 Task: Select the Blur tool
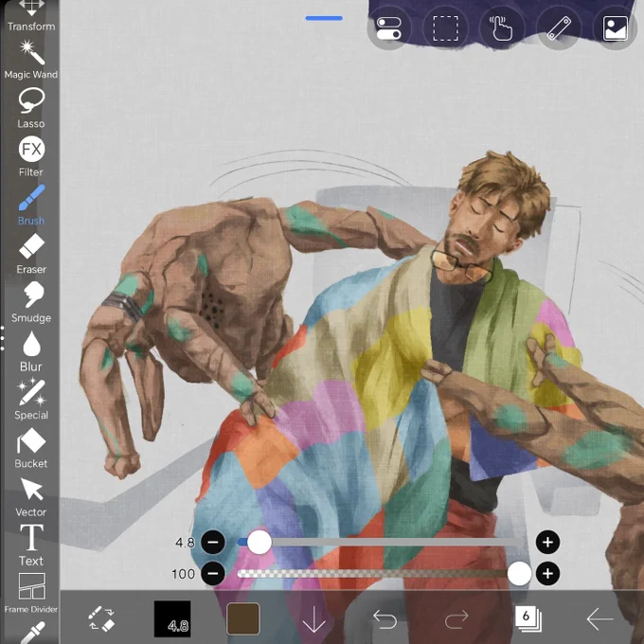[31, 351]
